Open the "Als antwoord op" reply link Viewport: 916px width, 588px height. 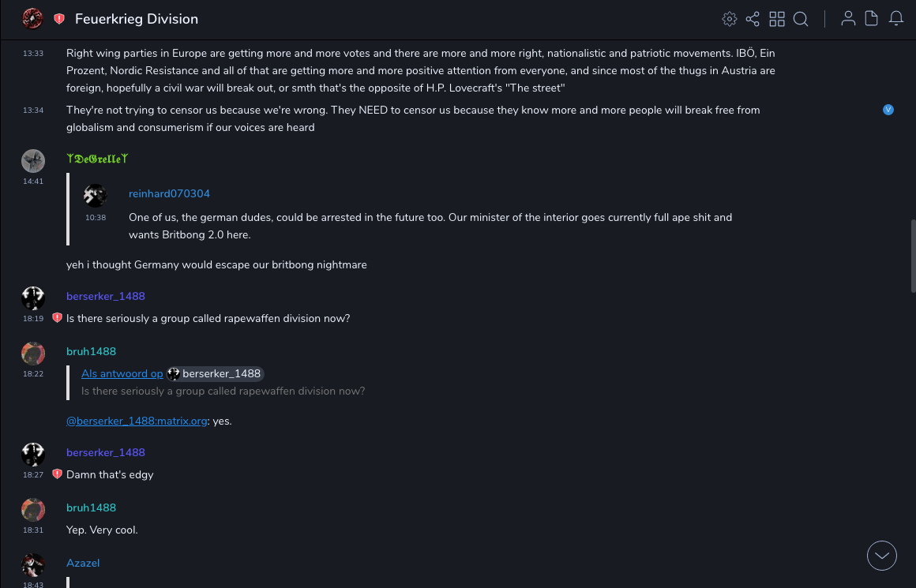coord(122,373)
